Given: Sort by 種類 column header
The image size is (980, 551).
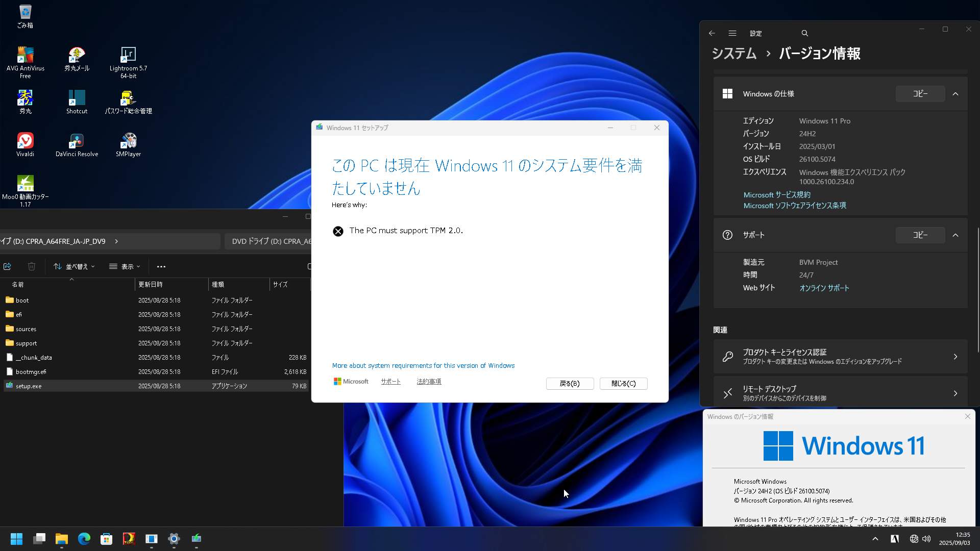Looking at the screenshot, I should [x=239, y=284].
